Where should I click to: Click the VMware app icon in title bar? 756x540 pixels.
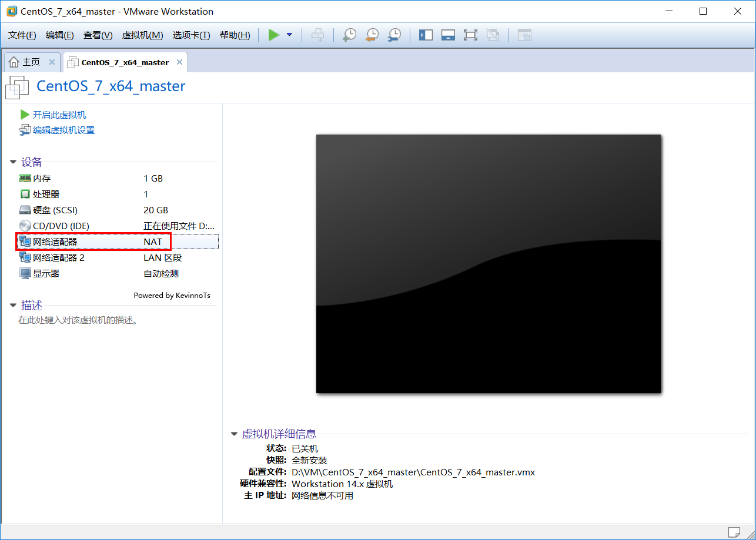pyautogui.click(x=11, y=11)
